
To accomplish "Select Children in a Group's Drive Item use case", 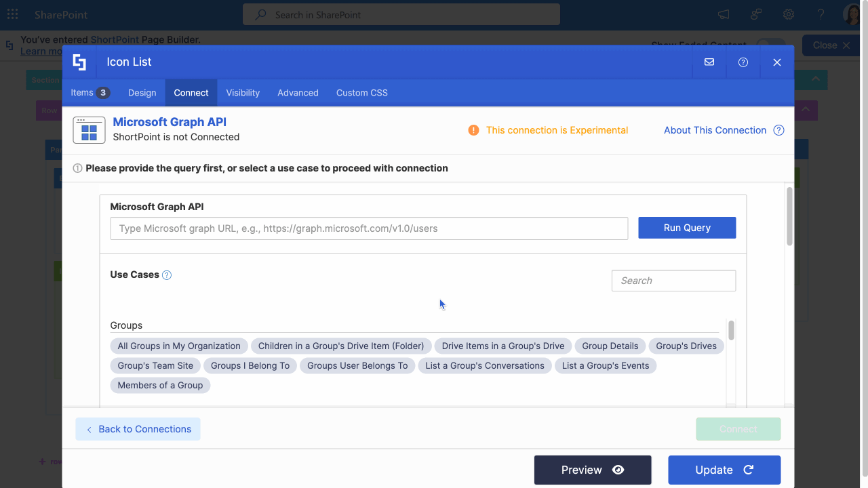I will (341, 346).
